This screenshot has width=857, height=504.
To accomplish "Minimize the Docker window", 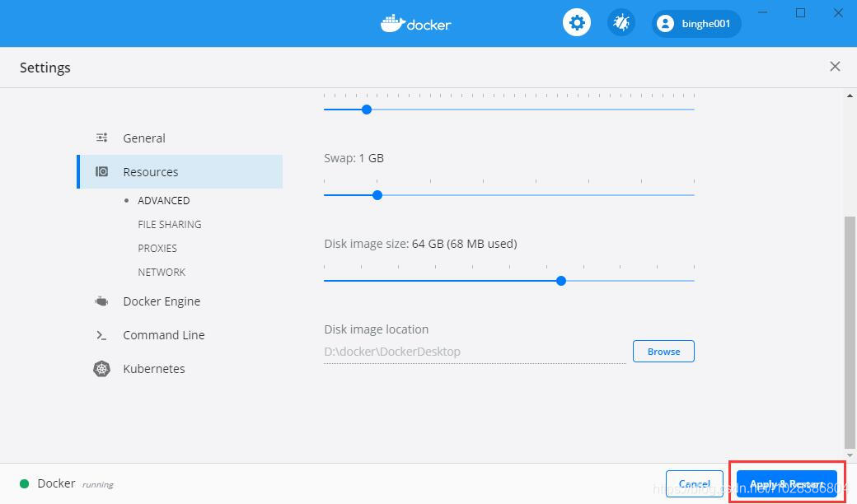I will click(763, 12).
